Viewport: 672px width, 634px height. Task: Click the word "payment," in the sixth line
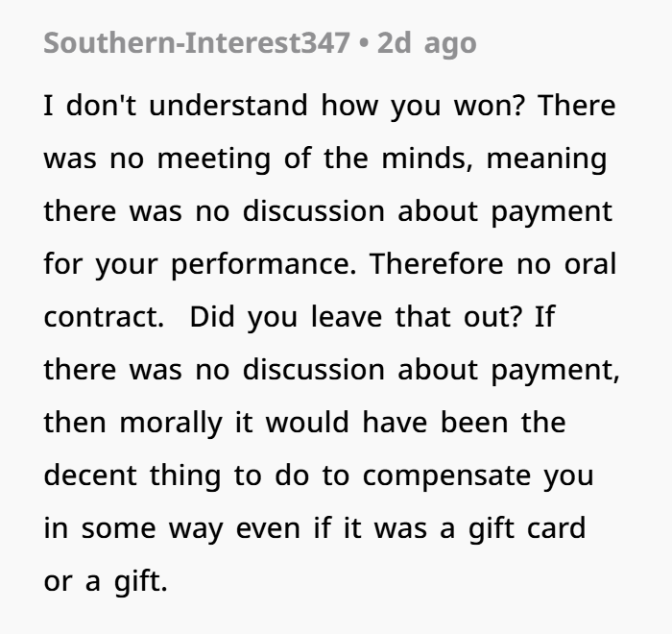click(x=556, y=371)
